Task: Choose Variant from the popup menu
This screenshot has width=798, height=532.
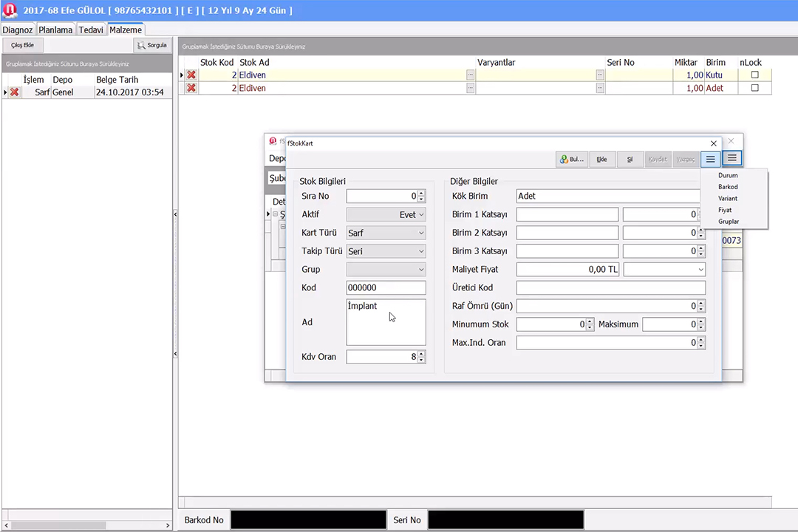Action: 728,199
